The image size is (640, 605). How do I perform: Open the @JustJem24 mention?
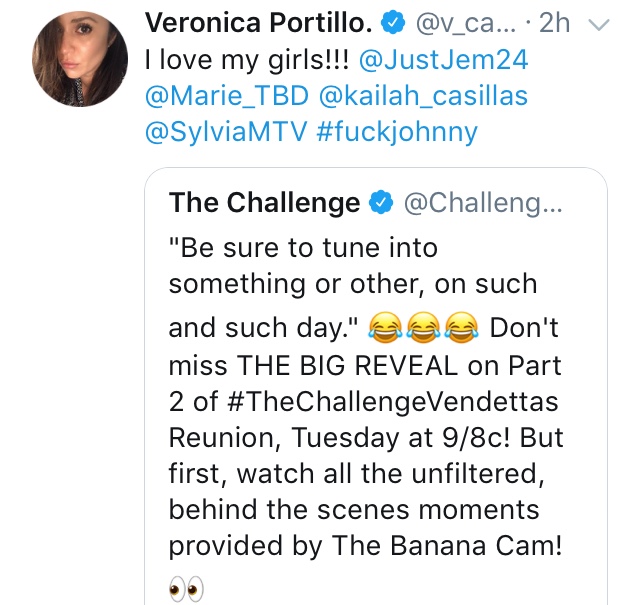(x=444, y=60)
